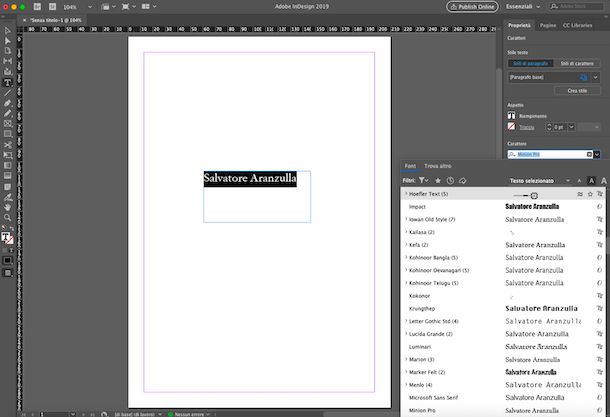The width and height of the screenshot is (610, 417).
Task: Click the Riempimento fill color swatch
Action: tap(511, 116)
